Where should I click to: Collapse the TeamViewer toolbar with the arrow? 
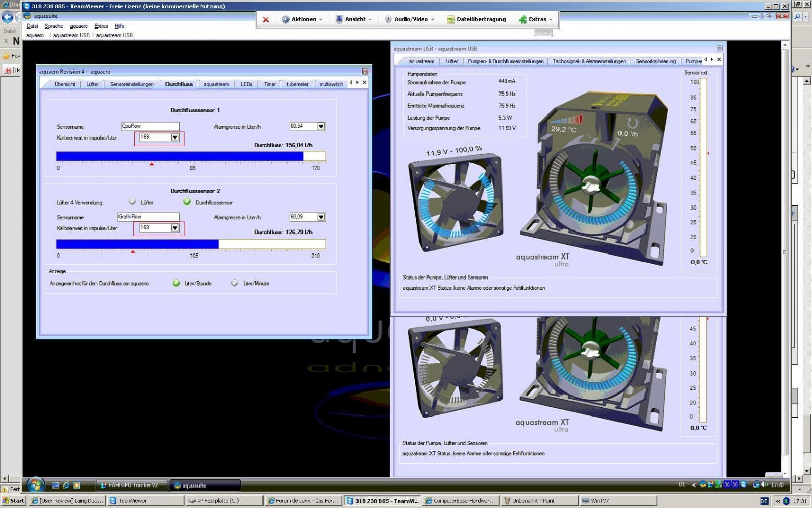pyautogui.click(x=544, y=33)
